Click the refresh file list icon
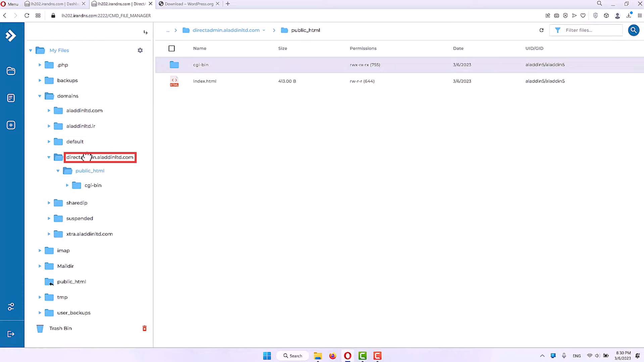 point(541,30)
